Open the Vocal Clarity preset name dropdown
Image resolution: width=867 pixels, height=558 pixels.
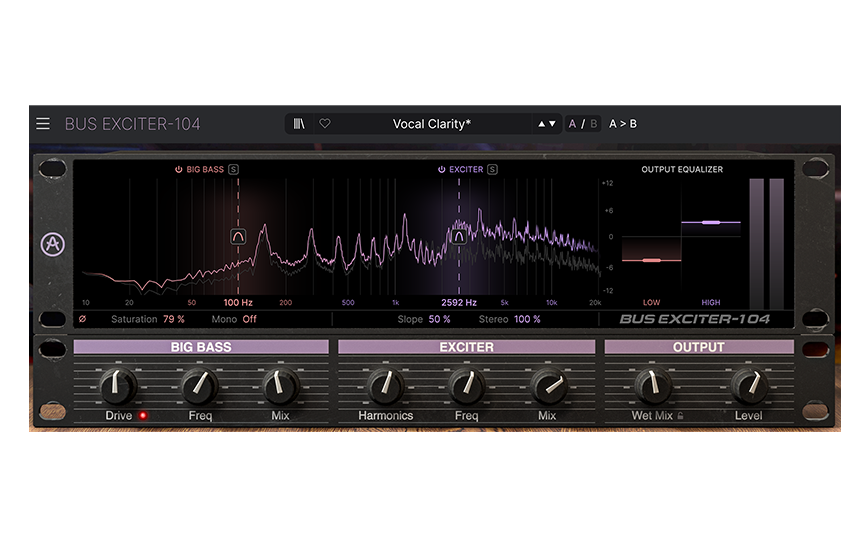point(431,124)
